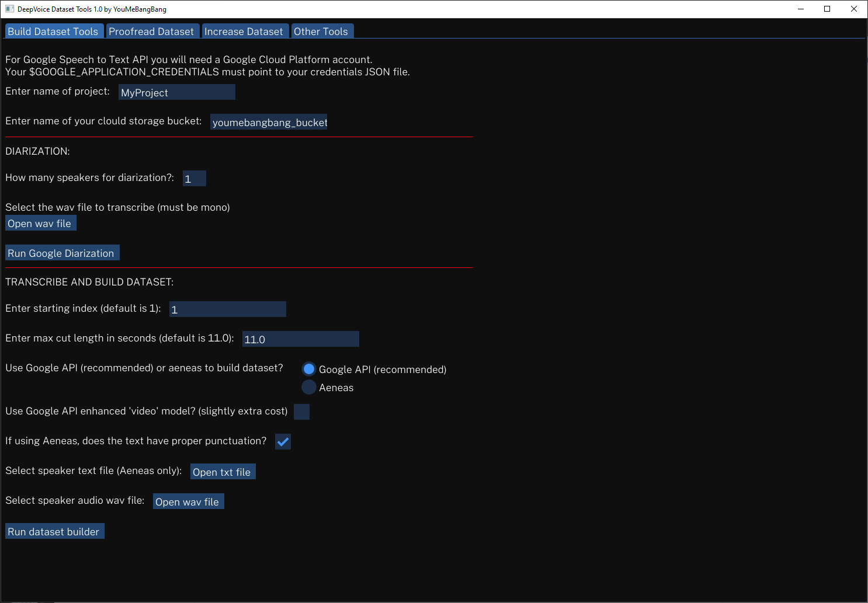
Task: Select the cloud storage bucket name field
Action: (x=268, y=122)
